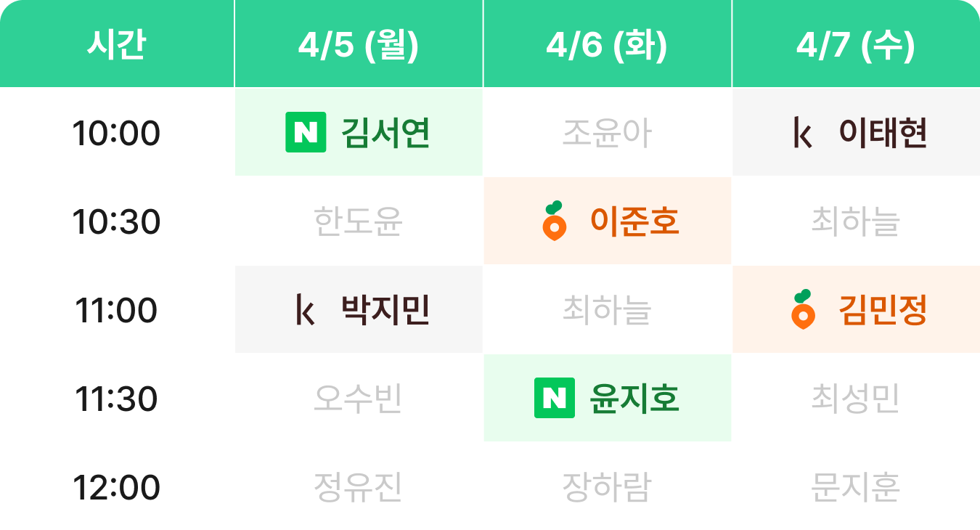The height and width of the screenshot is (530, 980).
Task: Select the 오수빈 slot on Monday
Action: pyautogui.click(x=358, y=399)
